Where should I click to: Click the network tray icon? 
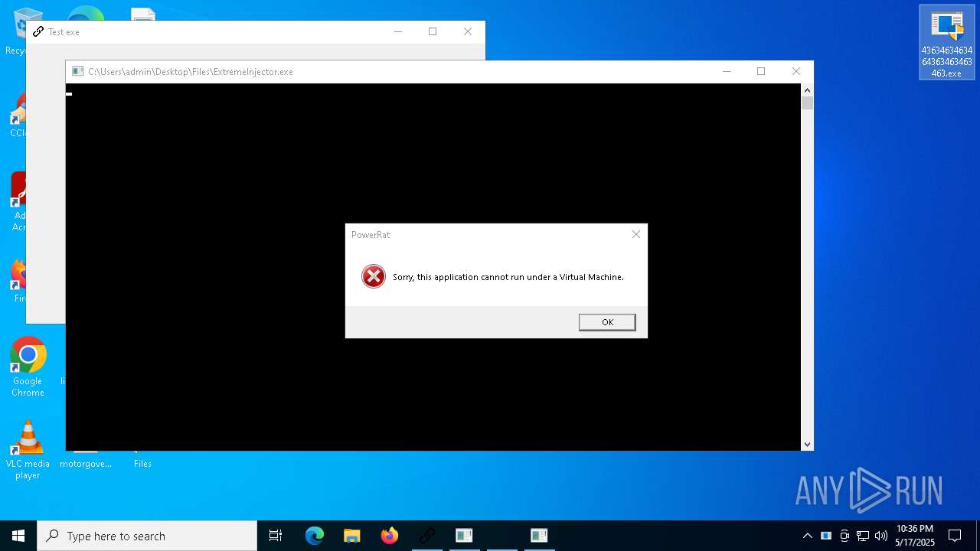[863, 536]
